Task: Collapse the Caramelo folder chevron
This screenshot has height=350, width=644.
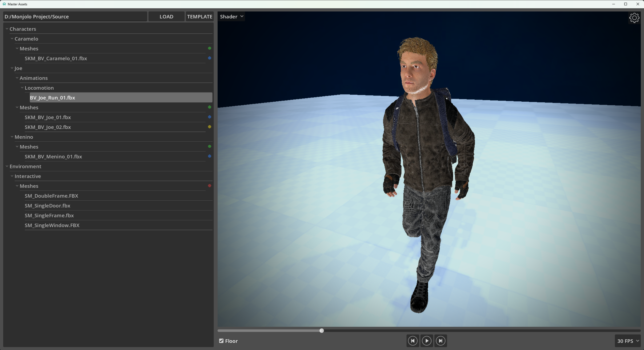Action: coord(12,39)
